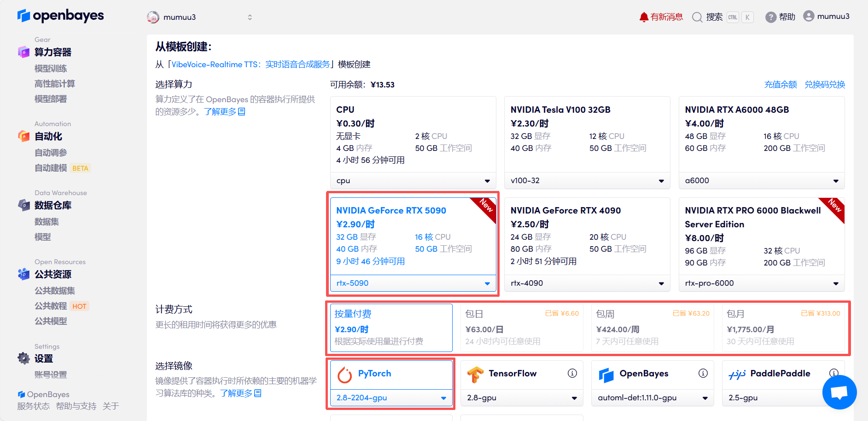Open 公共模型 in sidebar
Screen dimensions: 868x421
[x=51, y=321]
